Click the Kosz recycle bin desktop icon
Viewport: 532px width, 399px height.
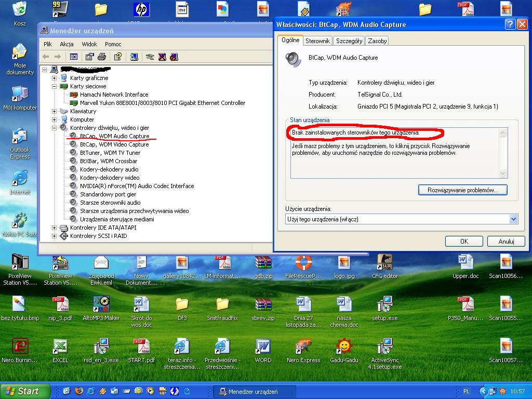pyautogui.click(x=20, y=14)
